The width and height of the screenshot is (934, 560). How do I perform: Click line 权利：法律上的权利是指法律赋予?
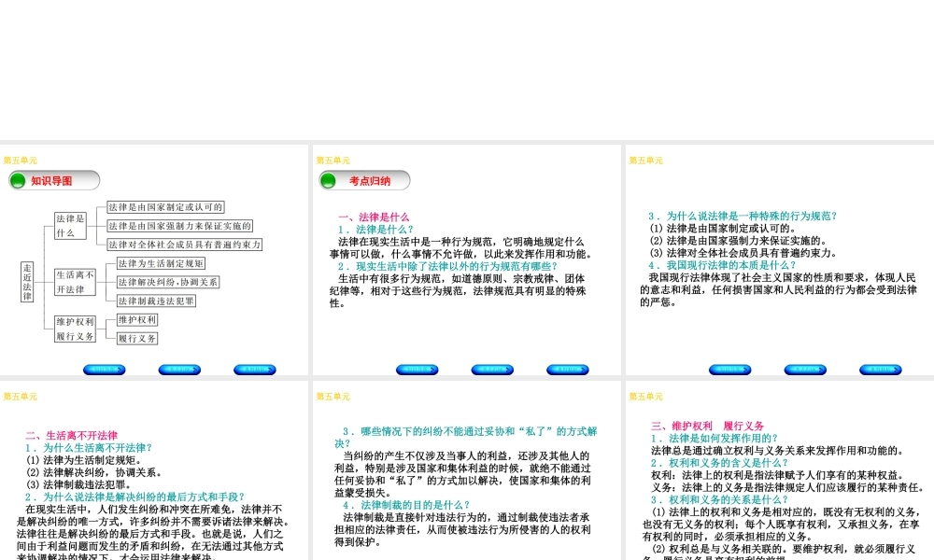(x=779, y=475)
